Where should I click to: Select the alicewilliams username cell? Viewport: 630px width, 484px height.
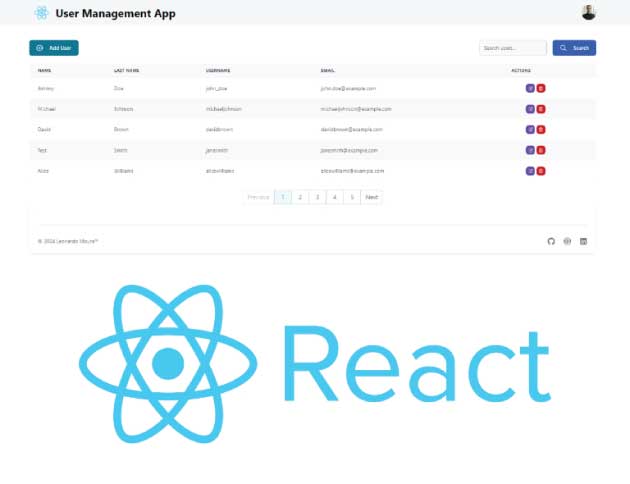click(x=219, y=171)
